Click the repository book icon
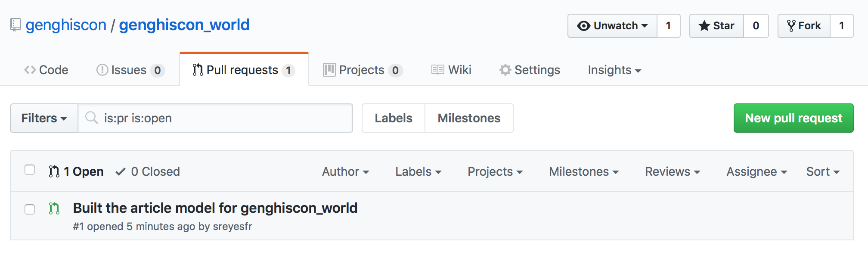Viewport: 868px width, 255px height. 15,25
